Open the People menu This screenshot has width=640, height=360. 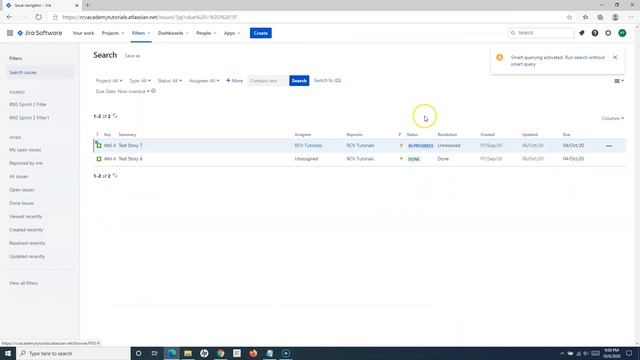[x=206, y=33]
